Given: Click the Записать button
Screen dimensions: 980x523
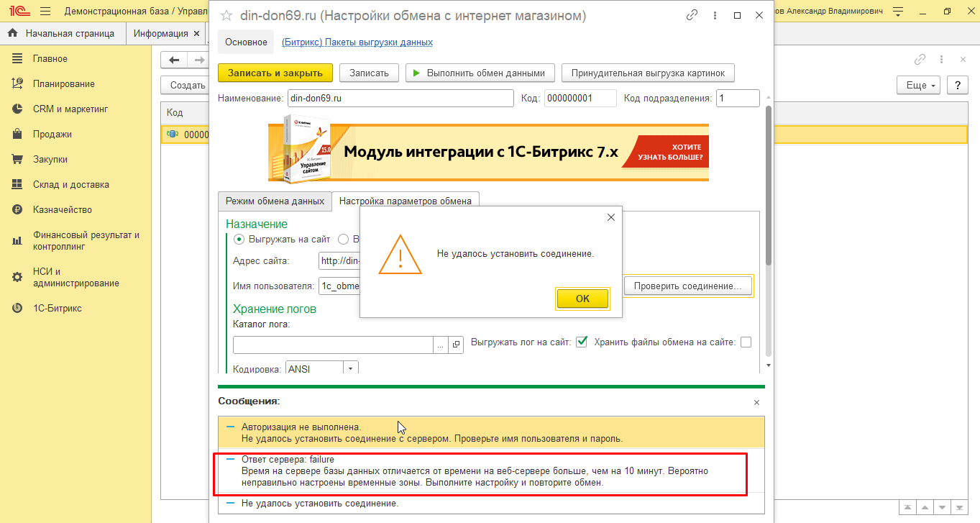Looking at the screenshot, I should pyautogui.click(x=369, y=73).
